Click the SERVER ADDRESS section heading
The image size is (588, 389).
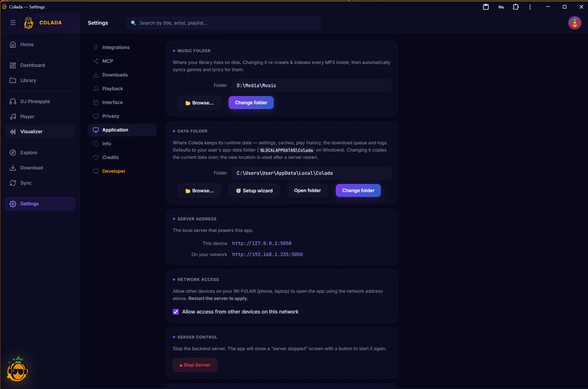click(197, 219)
